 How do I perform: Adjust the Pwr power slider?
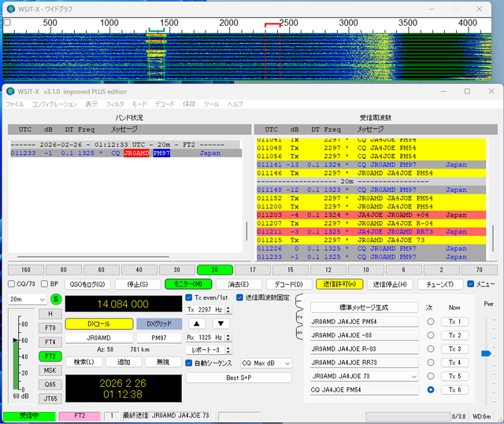pyautogui.click(x=486, y=354)
